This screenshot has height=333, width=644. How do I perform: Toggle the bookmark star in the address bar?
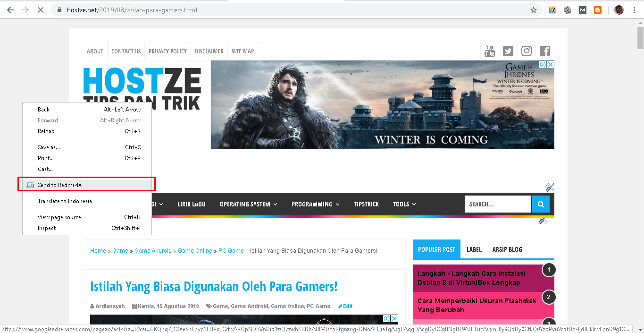click(534, 9)
